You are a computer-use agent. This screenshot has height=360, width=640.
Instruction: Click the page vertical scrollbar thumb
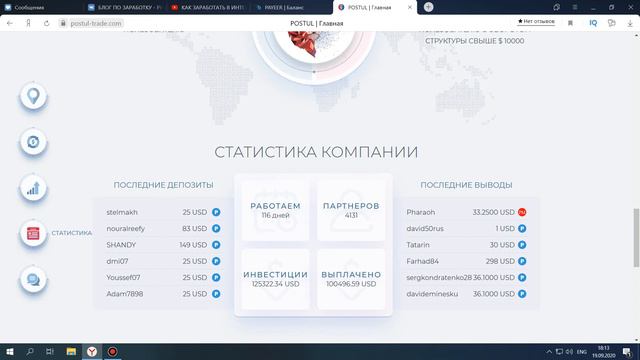point(636,238)
